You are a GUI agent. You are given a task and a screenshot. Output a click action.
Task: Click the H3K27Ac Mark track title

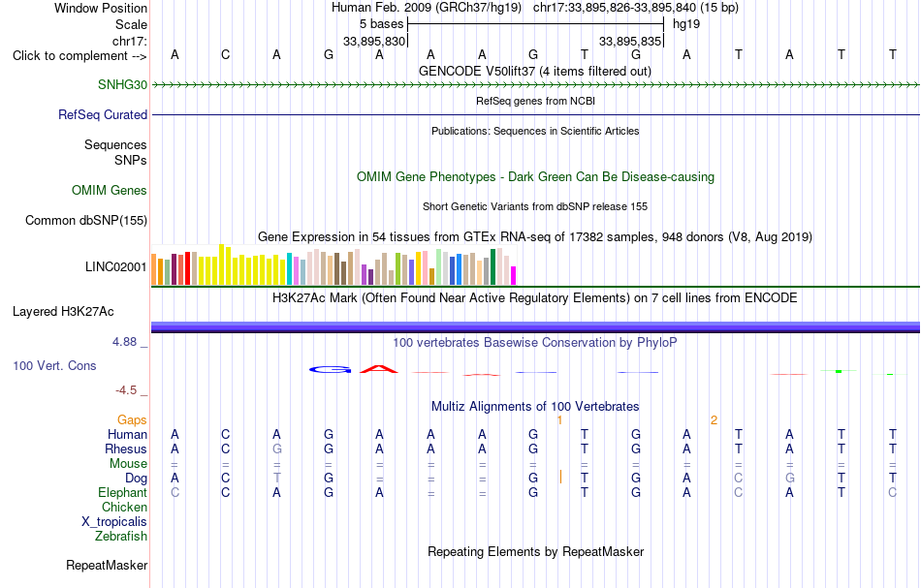point(535,297)
